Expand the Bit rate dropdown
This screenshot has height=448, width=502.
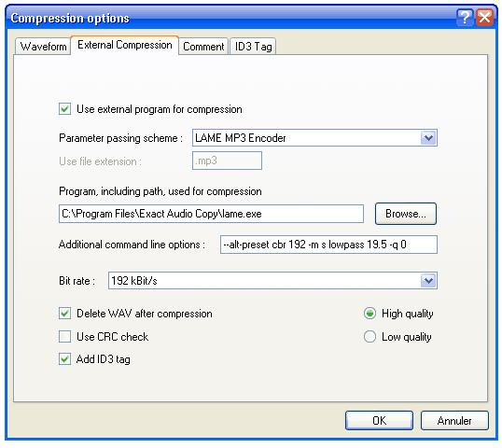(x=428, y=281)
